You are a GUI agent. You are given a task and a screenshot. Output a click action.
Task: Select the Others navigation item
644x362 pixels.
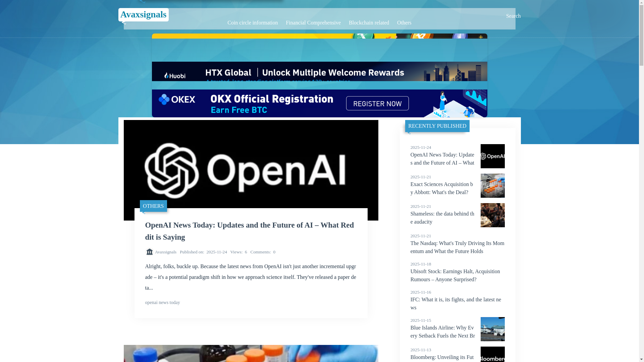pyautogui.click(x=404, y=23)
